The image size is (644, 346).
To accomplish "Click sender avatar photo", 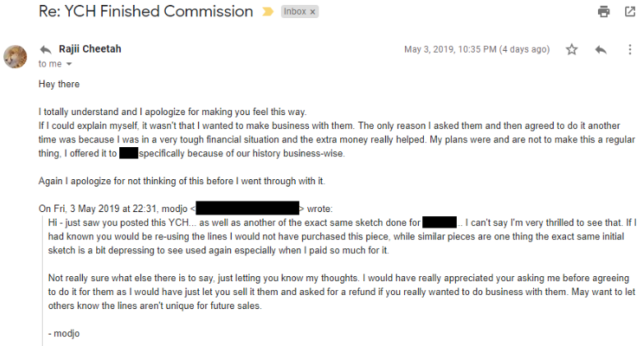I will tap(15, 56).
